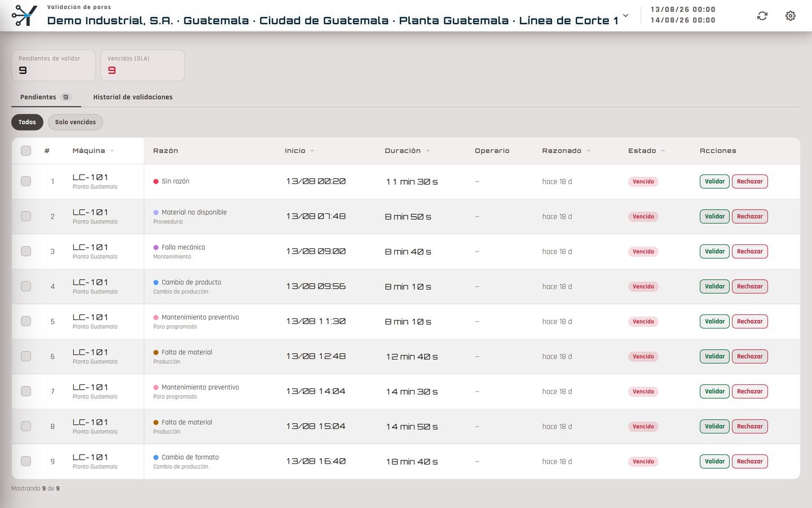Filter by Solo vencidos chip

76,122
